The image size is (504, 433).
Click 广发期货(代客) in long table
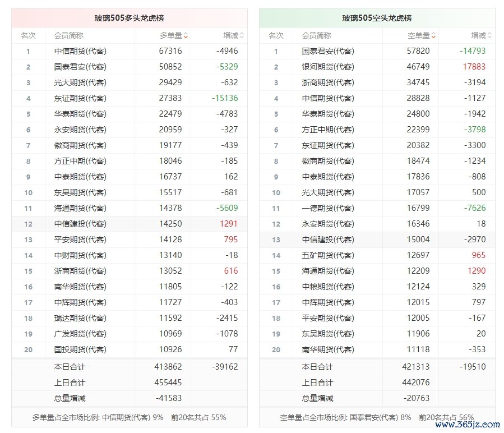80,334
